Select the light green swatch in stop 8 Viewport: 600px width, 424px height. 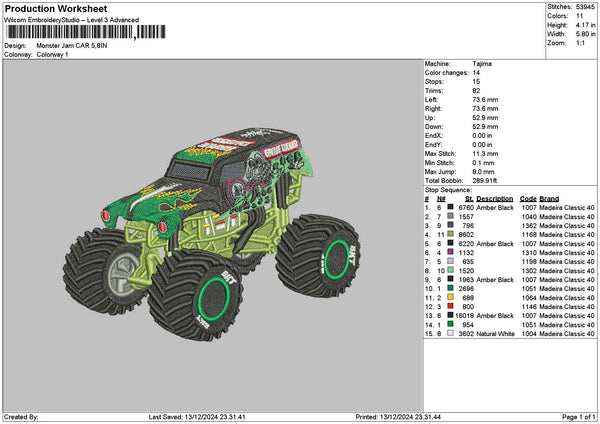pyautogui.click(x=452, y=271)
